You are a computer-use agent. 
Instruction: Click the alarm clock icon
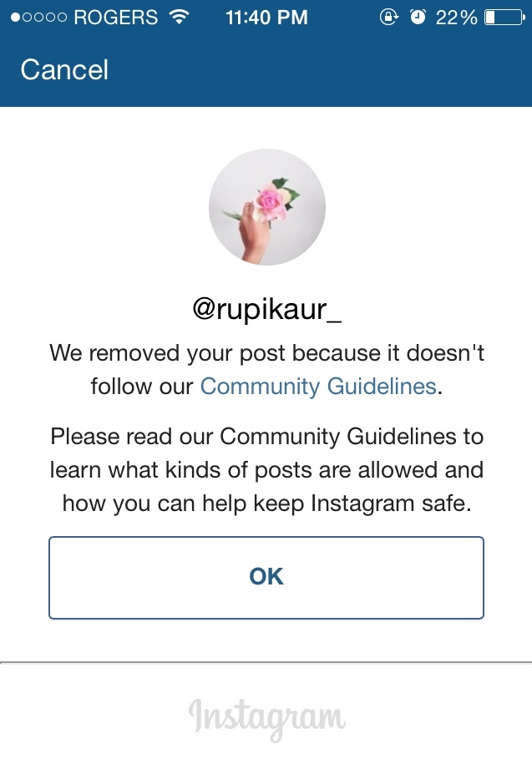(418, 17)
